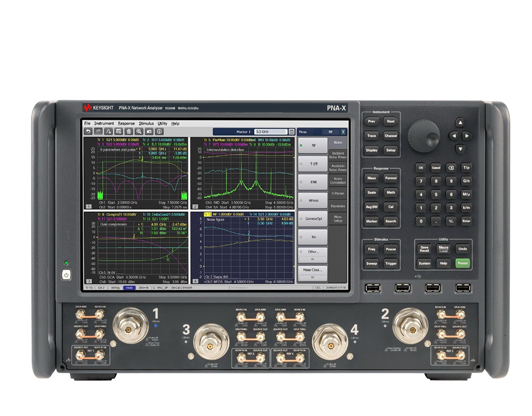Hit the green Preset hardkey
This screenshot has height=416, width=532.
[462, 263]
